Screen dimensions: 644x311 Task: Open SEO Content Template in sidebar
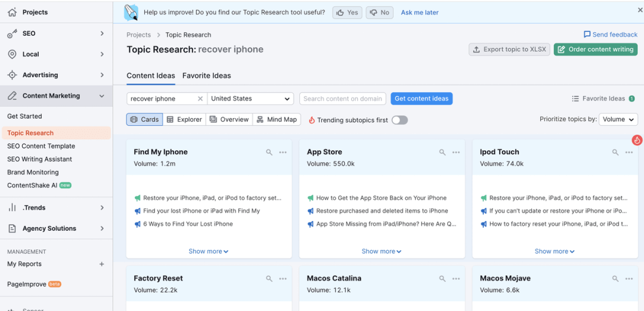pos(41,146)
